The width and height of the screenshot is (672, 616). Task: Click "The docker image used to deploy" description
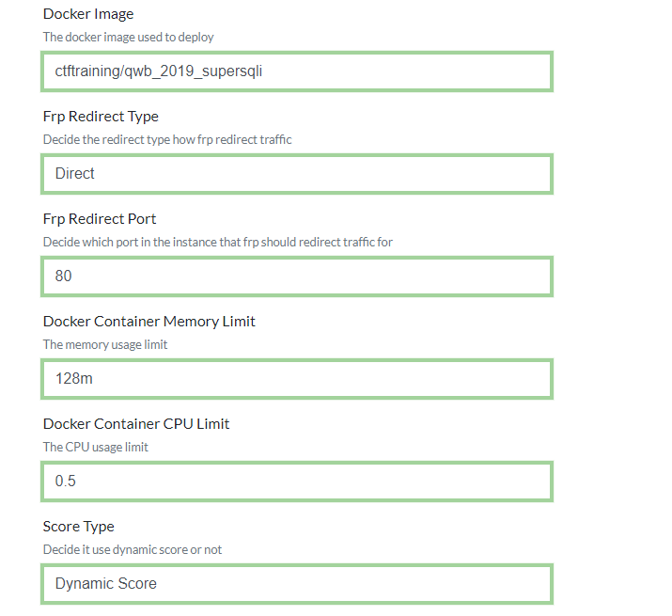[x=128, y=37]
